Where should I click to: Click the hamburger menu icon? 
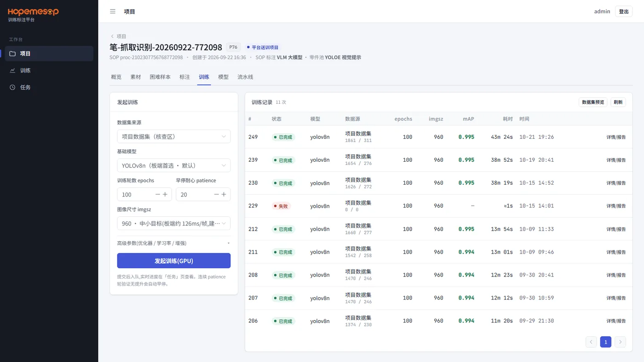click(113, 11)
